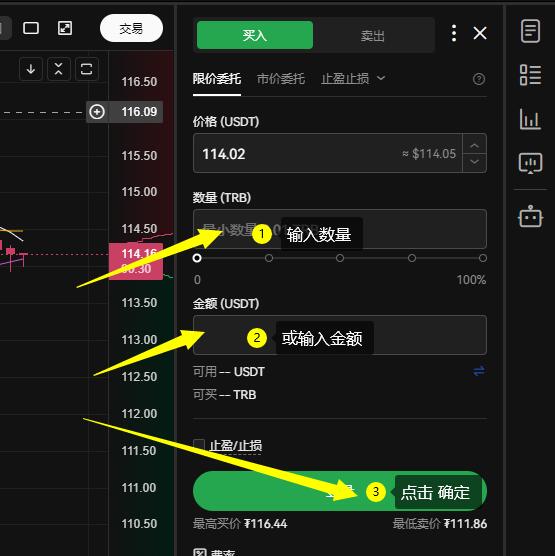This screenshot has height=556, width=555.
Task: Click the 数量 (TRB) quantity input field
Action: pyautogui.click(x=340, y=229)
